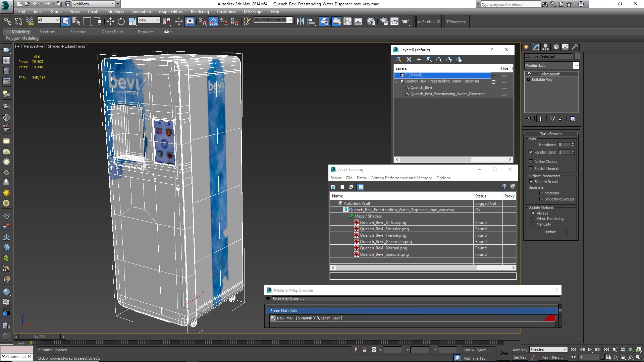Click the Selection Lock toggle icon

(365, 350)
